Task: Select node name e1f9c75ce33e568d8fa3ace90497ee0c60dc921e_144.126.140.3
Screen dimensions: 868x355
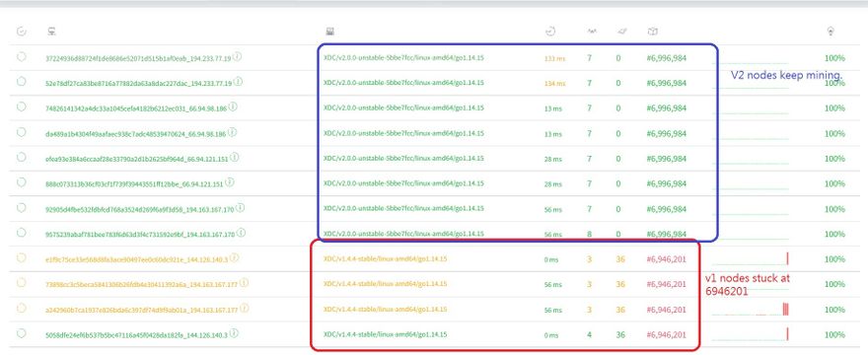Action: (137, 259)
